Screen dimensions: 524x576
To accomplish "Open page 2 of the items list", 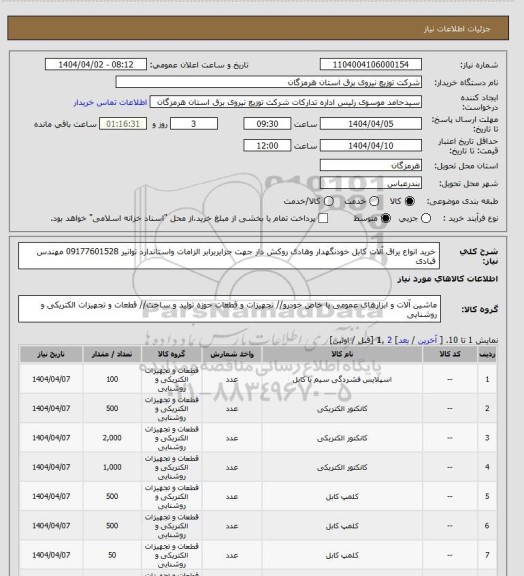I will [x=390, y=340].
